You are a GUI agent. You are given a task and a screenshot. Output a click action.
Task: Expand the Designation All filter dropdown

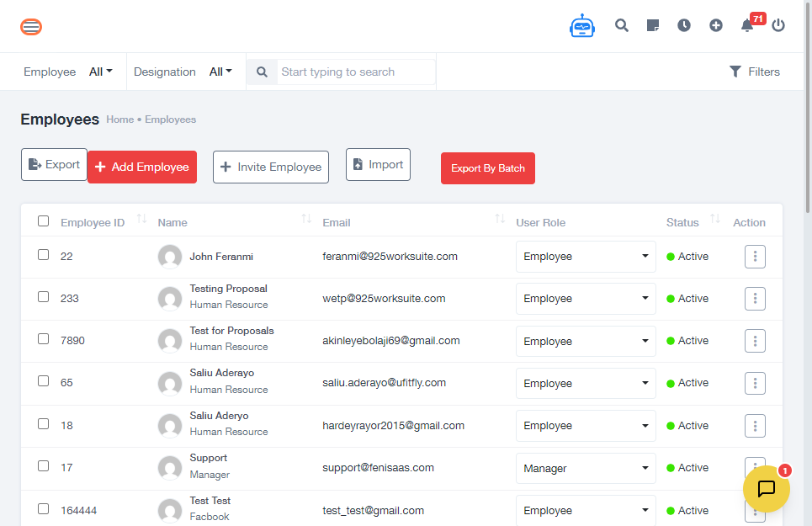point(220,72)
